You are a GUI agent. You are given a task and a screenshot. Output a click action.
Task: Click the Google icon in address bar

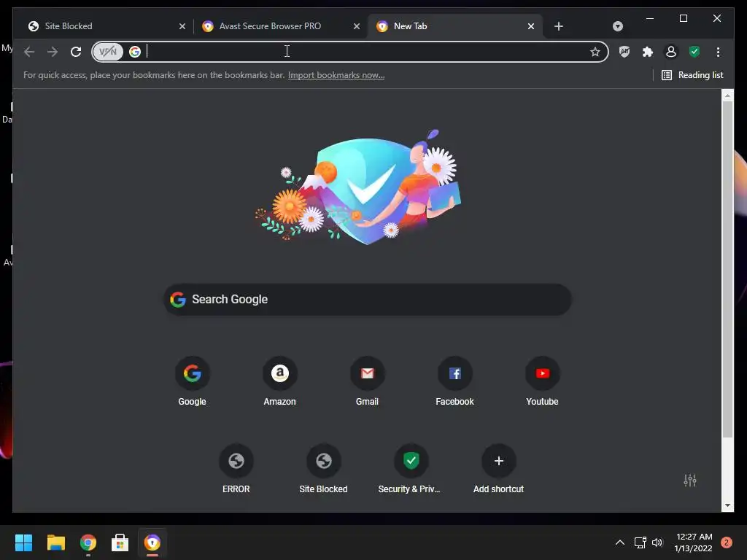tap(135, 52)
